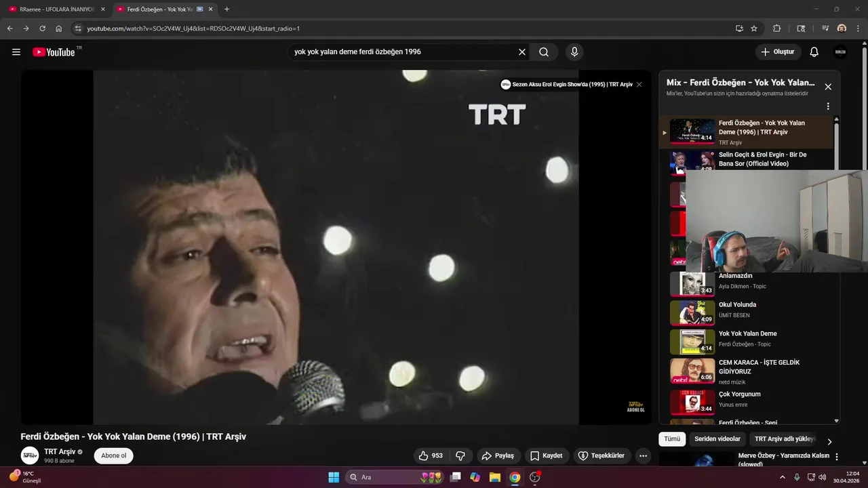Install app icon in the address bar
Screen dimensions: 868x488
739,28
